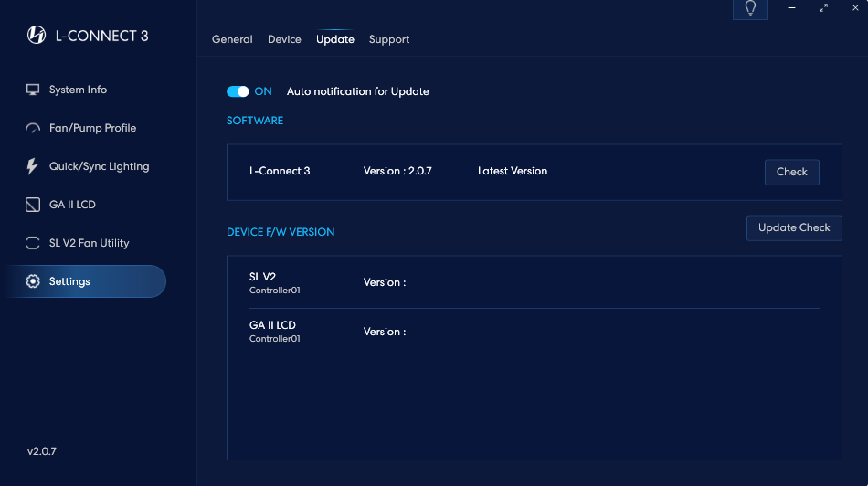Switch to the General tab
Screen dimensions: 868x486
coord(232,39)
